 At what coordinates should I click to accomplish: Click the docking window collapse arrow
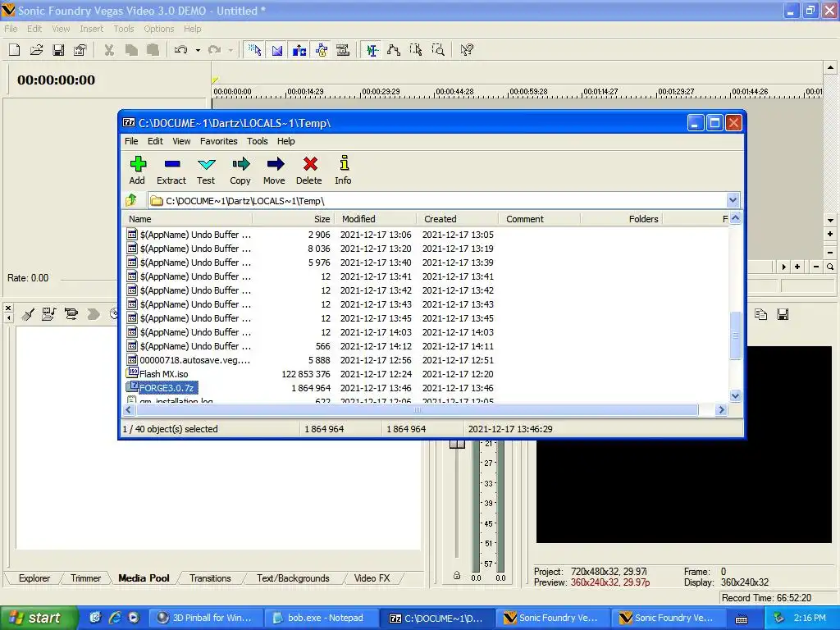pyautogui.click(x=8, y=318)
